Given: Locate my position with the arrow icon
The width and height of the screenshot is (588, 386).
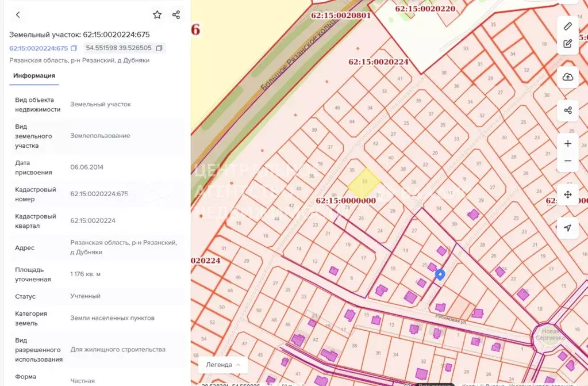Looking at the screenshot, I should coord(567,228).
